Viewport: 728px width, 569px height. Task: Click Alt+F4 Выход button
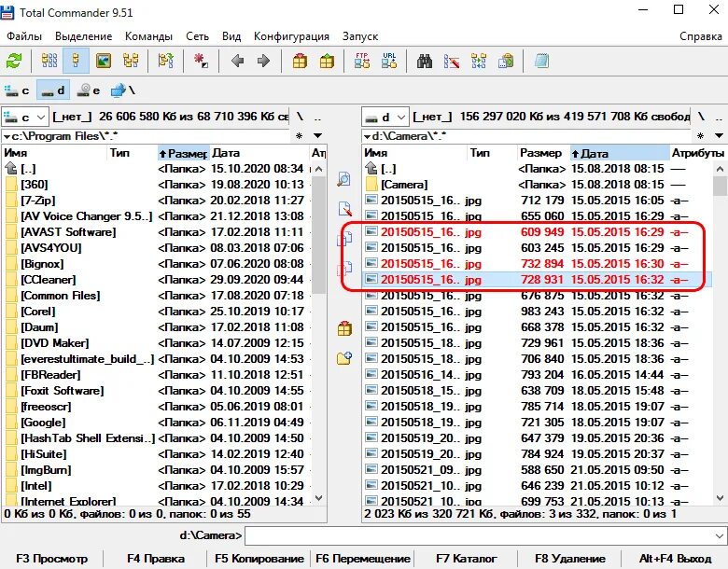(x=675, y=559)
